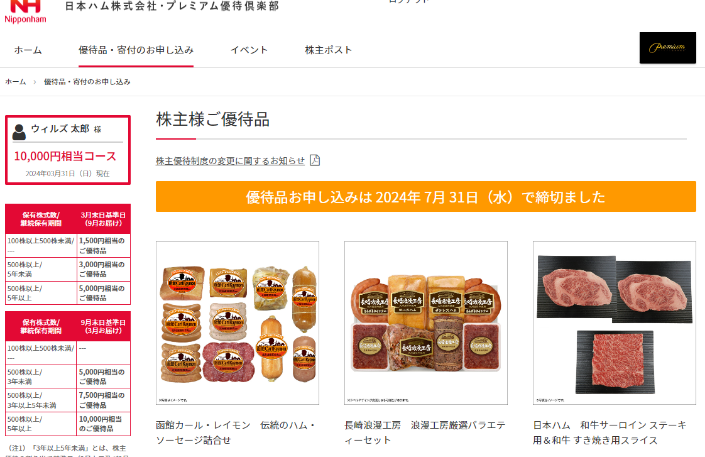This screenshot has height=457, width=705.
Task: Click the breadcrumb chevron separator
Action: coord(35,82)
